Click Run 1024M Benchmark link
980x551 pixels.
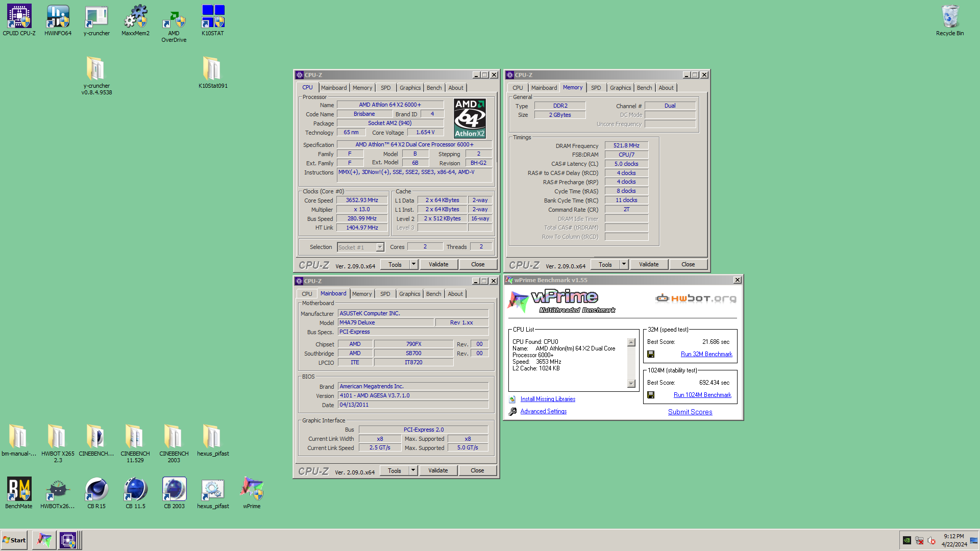point(702,395)
